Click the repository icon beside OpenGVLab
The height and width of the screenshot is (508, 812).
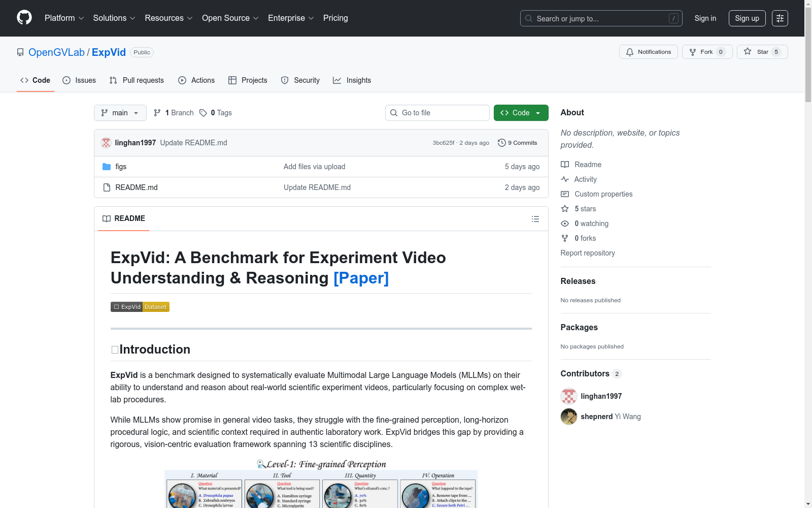[20, 52]
